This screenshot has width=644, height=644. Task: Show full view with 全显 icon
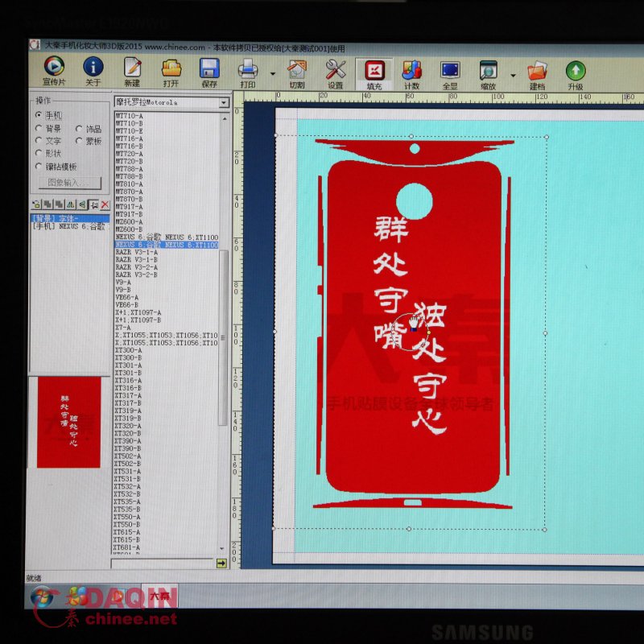[x=450, y=72]
